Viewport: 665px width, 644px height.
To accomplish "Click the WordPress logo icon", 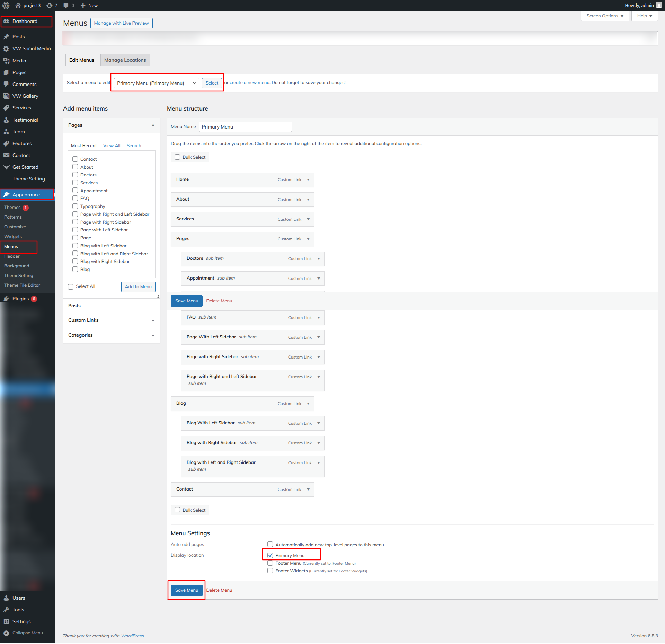I will (6, 6).
